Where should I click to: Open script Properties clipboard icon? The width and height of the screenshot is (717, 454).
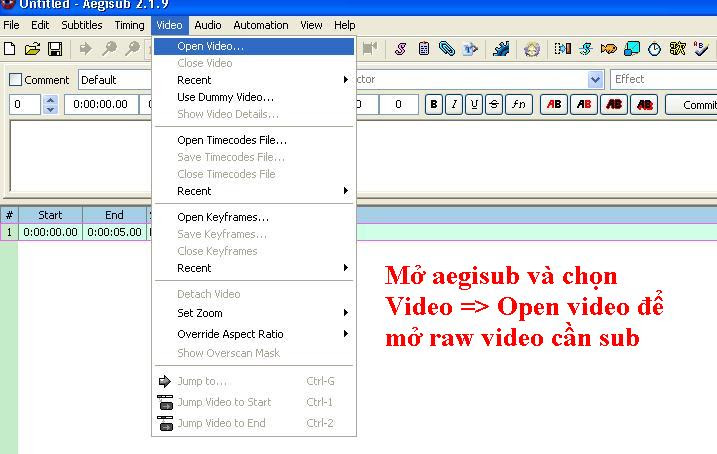424,48
